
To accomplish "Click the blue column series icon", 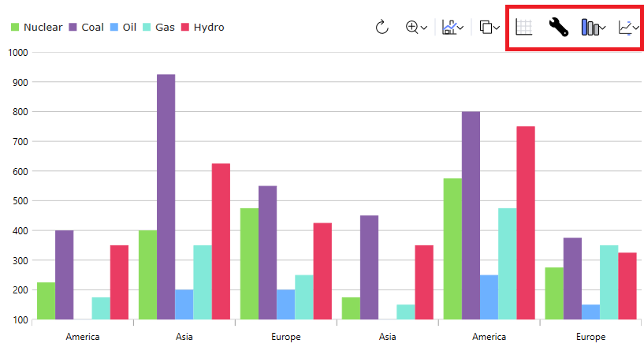I will tap(590, 28).
